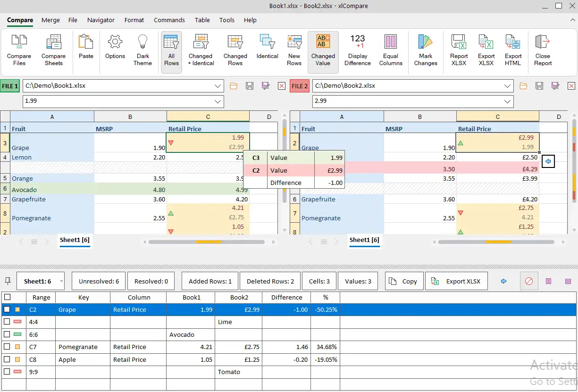578x392 pixels.
Task: Check the Grape C2 row checkbox
Action: tap(7, 309)
